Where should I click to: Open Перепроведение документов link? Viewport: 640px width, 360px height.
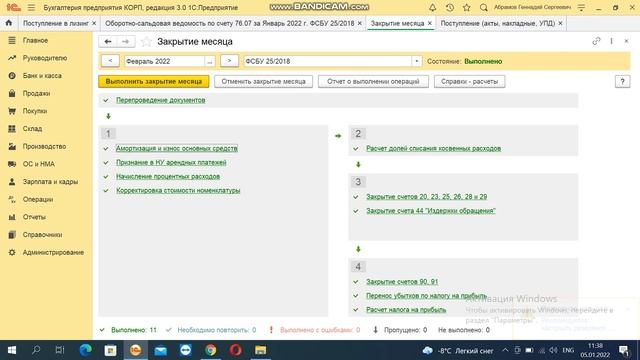(x=160, y=100)
